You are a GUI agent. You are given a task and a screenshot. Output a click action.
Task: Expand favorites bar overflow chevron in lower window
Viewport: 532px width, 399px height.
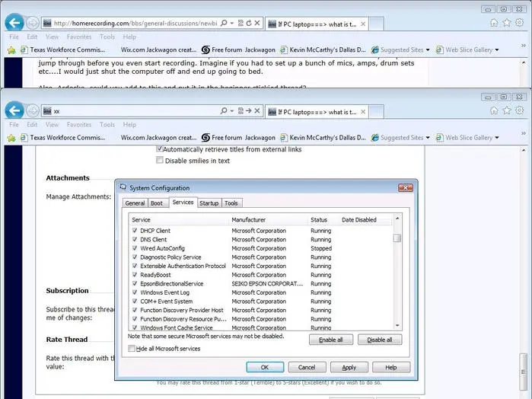(x=523, y=133)
